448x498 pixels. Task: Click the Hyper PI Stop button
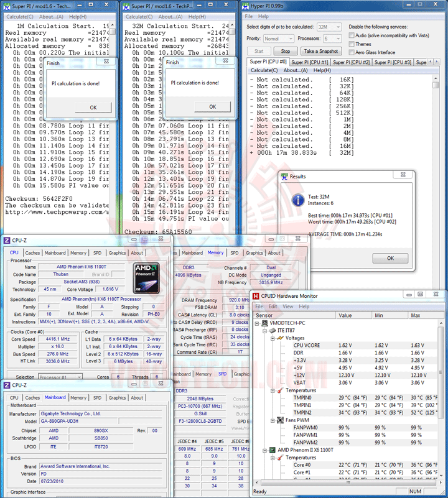tap(286, 51)
